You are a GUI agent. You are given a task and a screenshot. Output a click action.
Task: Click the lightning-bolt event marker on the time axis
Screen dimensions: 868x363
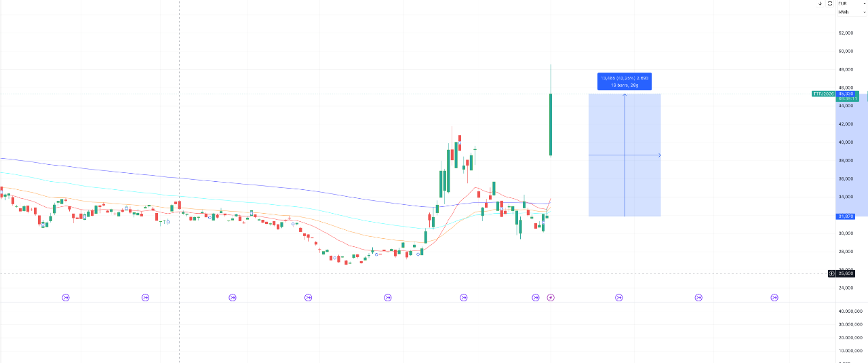(551, 297)
